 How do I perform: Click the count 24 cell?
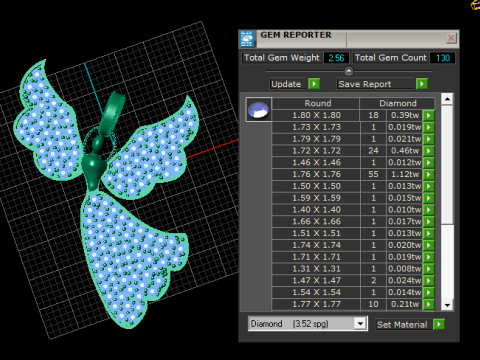click(x=373, y=151)
